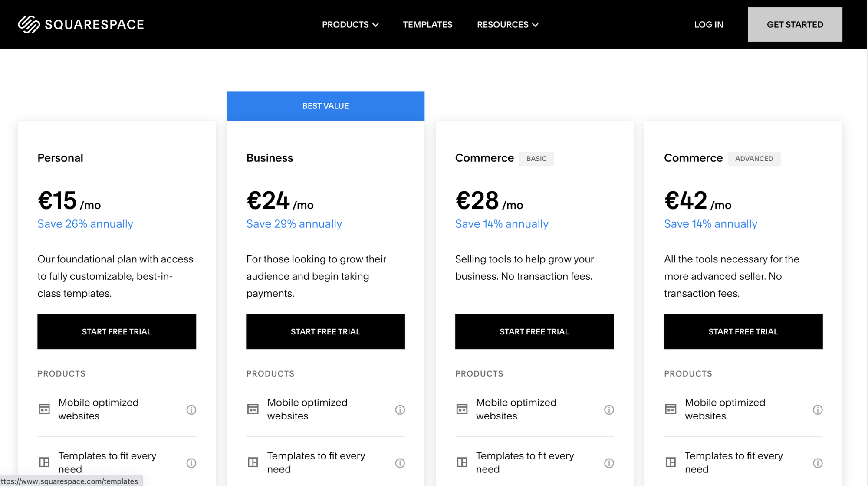Start free trial for Commerce Advanced plan
This screenshot has width=868, height=488.
point(743,331)
